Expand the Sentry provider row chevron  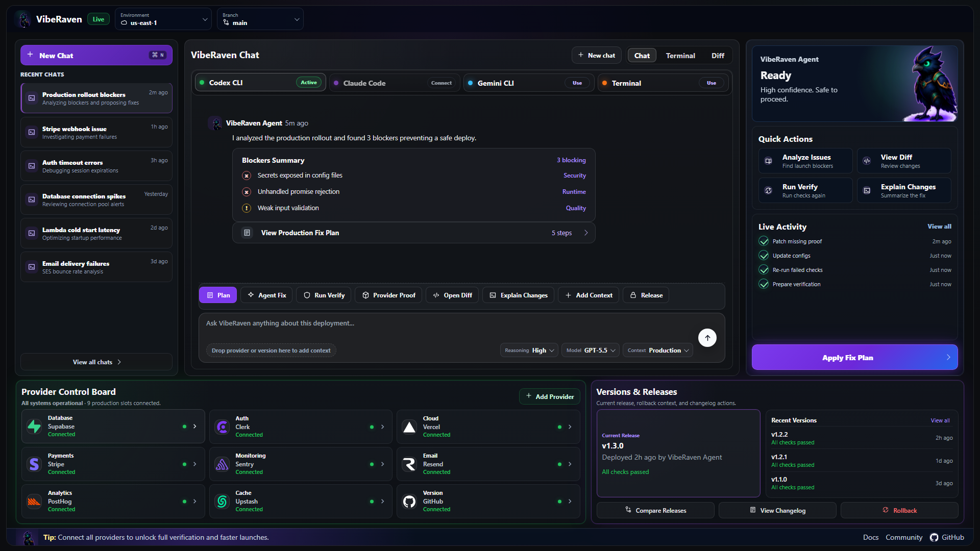coord(382,464)
